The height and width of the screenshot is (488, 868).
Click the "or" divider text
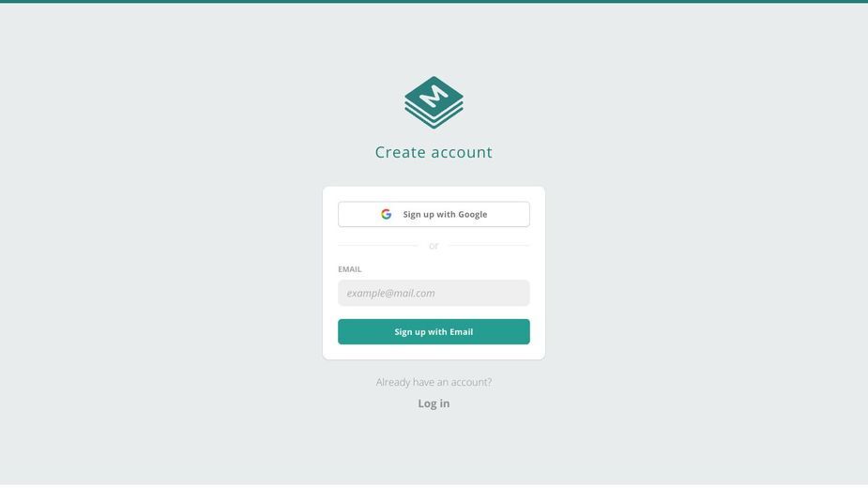click(x=434, y=245)
